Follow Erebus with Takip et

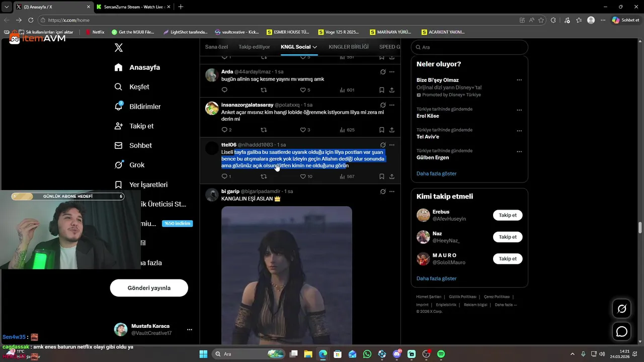pyautogui.click(x=508, y=215)
